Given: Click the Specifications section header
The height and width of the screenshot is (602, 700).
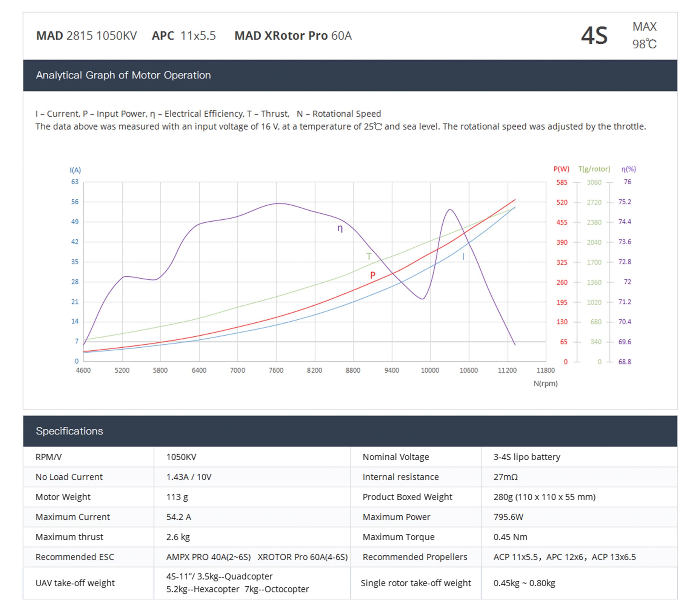Looking at the screenshot, I should 69,431.
